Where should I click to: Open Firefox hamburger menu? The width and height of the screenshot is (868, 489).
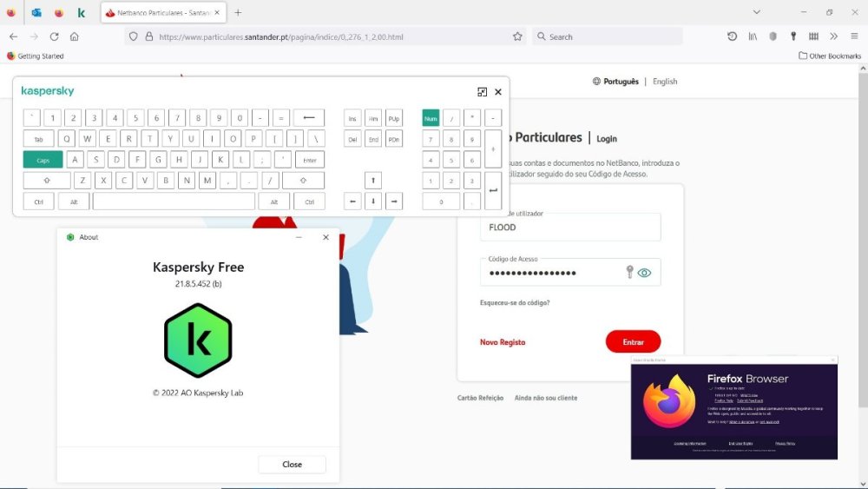click(x=854, y=36)
